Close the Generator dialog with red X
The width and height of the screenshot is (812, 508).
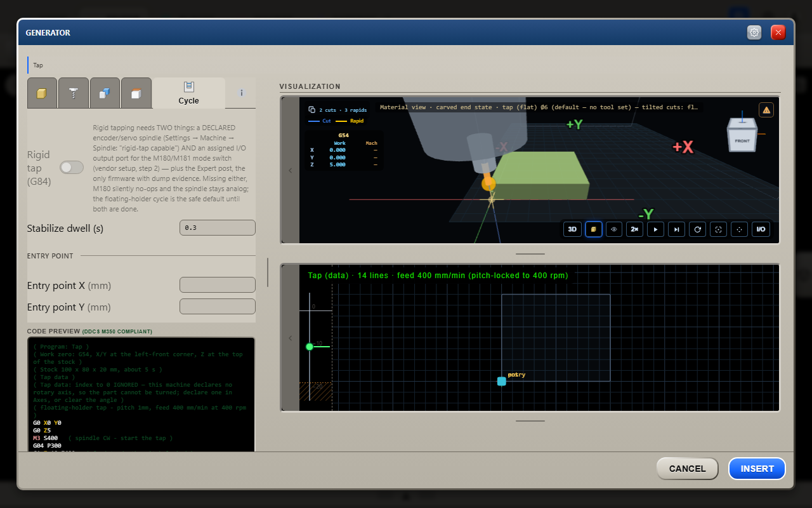(x=778, y=32)
